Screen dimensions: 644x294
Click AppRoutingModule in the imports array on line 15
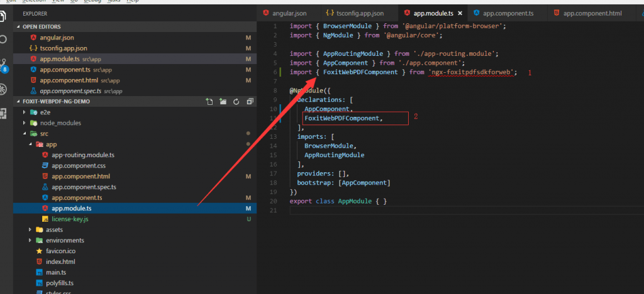[335, 155]
